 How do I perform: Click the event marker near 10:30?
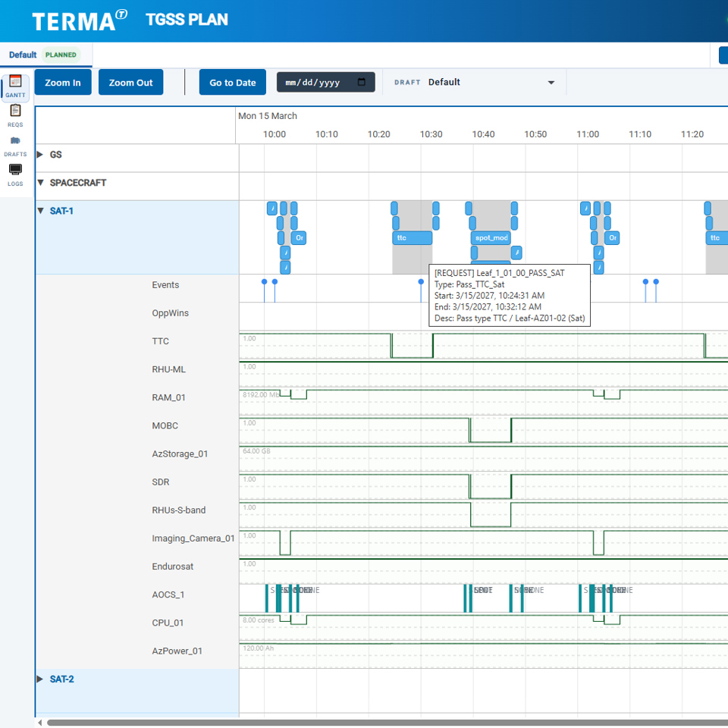(421, 282)
